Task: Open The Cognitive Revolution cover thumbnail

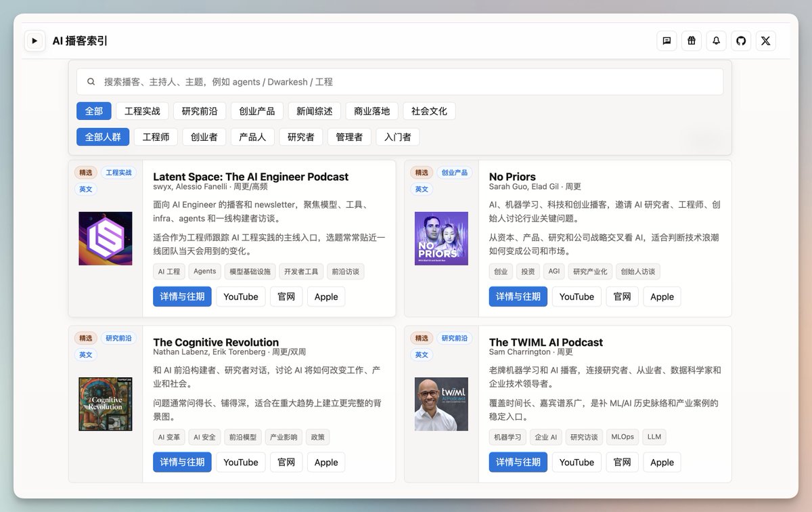Action: (x=106, y=404)
